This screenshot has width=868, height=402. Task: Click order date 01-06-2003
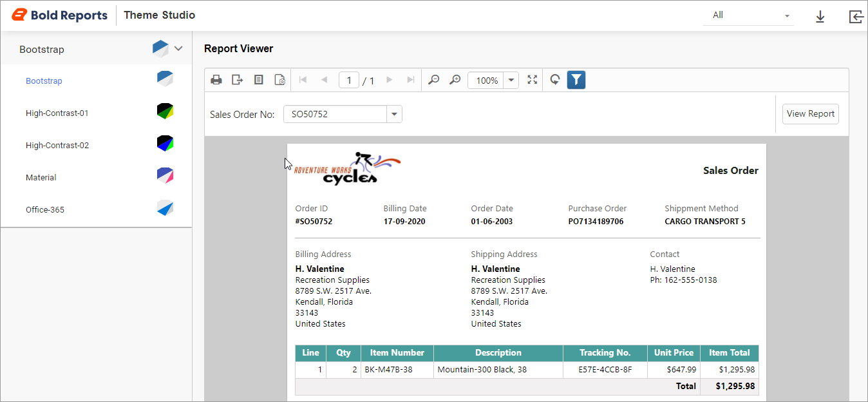tap(492, 222)
